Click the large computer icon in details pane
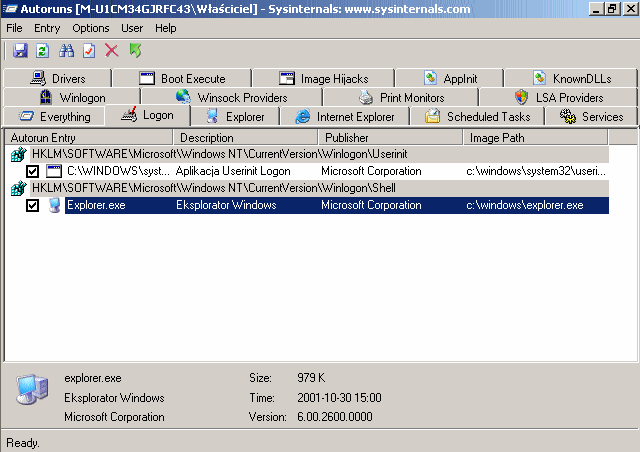 [x=33, y=389]
